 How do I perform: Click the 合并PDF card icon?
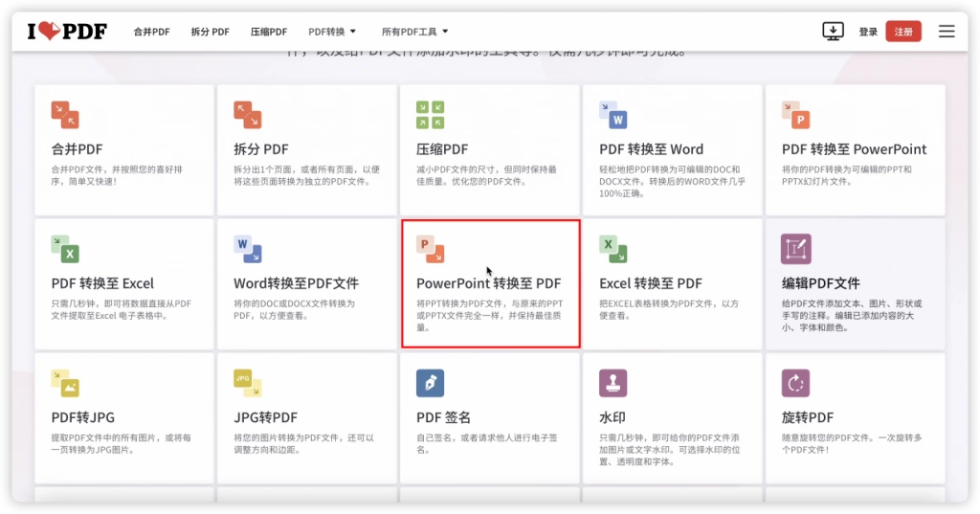65,115
